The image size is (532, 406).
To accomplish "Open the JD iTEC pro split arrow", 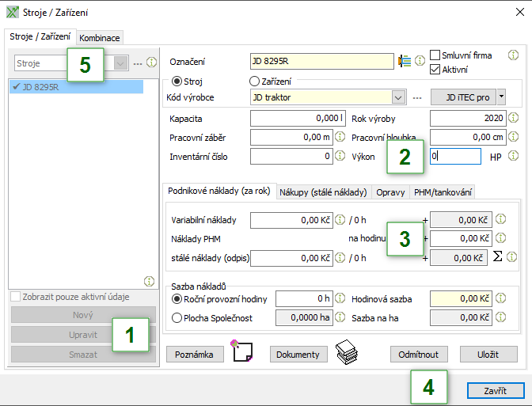I will pos(501,97).
